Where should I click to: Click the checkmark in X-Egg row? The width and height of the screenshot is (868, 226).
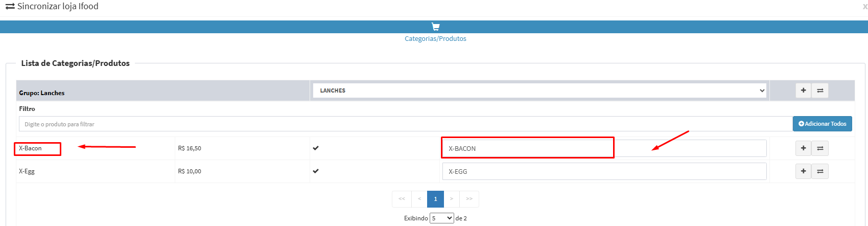point(316,171)
